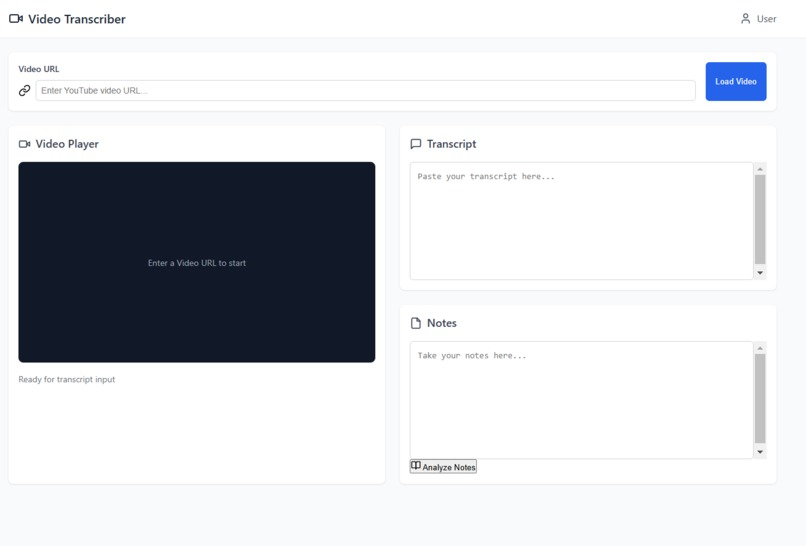Click the Notes scrollbar thumb
This screenshot has width=806, height=546.
[760, 398]
